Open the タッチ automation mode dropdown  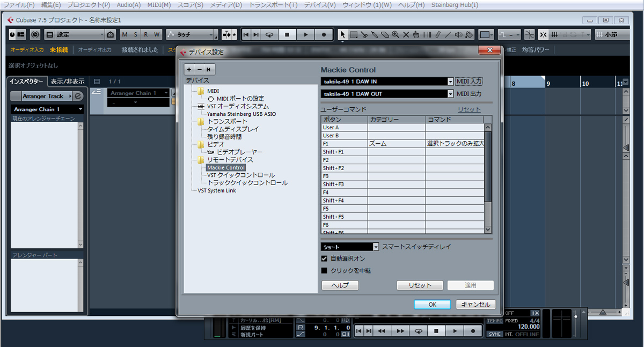pos(192,34)
